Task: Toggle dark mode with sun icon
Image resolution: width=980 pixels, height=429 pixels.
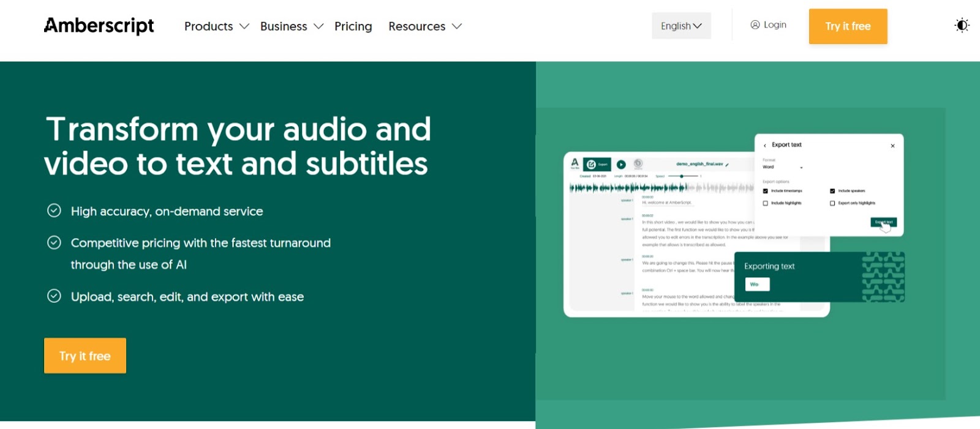Action: 962,25
